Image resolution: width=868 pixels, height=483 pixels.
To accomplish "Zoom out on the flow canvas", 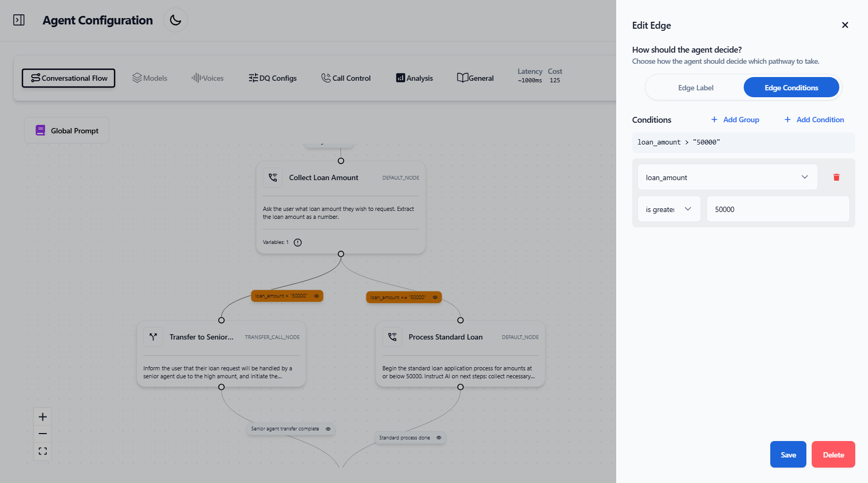I will pyautogui.click(x=43, y=434).
